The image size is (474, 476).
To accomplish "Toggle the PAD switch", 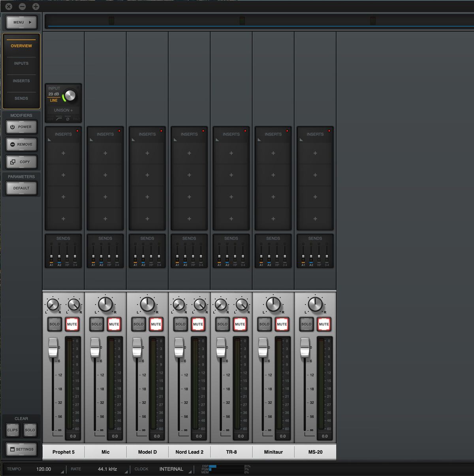I will pos(76,119).
